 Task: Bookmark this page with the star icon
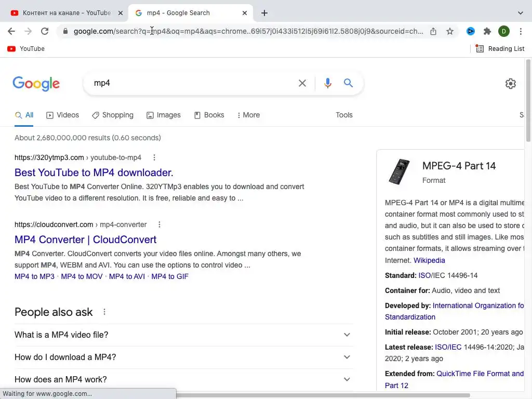[x=450, y=31]
